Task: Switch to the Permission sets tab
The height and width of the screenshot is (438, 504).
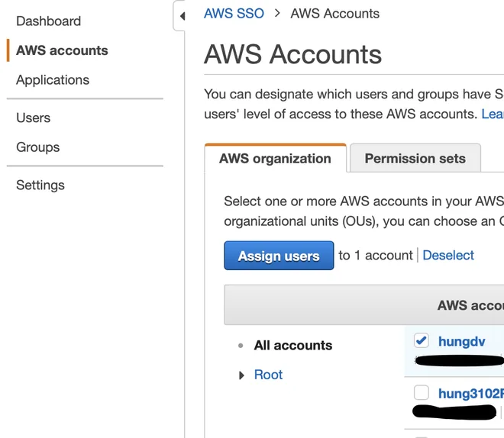Action: (415, 158)
